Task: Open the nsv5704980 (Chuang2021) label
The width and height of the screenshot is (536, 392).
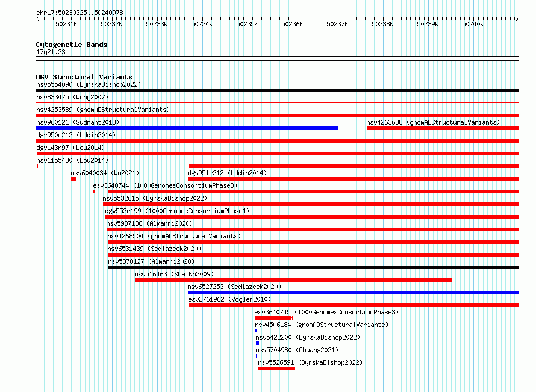Action: [297, 350]
